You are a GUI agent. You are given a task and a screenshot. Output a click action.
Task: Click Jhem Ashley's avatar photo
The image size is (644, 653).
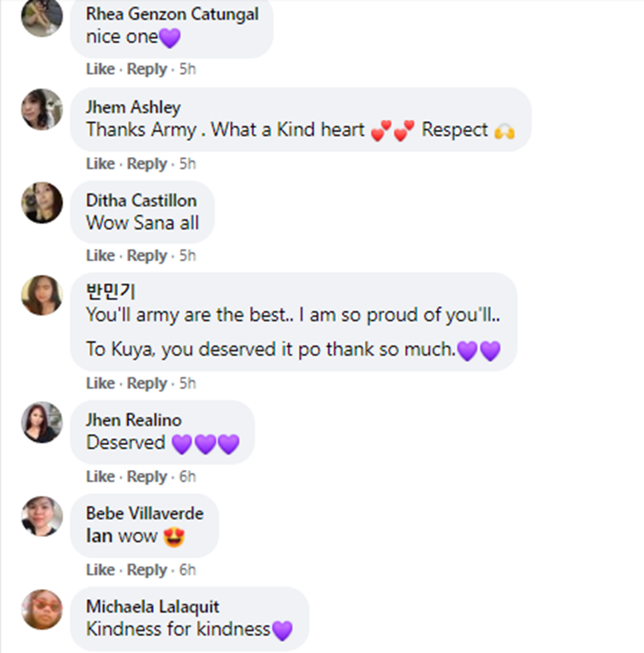[x=41, y=109]
